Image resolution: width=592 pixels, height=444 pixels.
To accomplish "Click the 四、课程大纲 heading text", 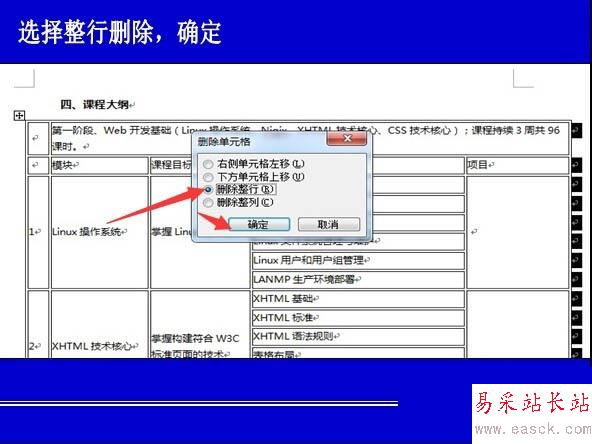I will (95, 104).
